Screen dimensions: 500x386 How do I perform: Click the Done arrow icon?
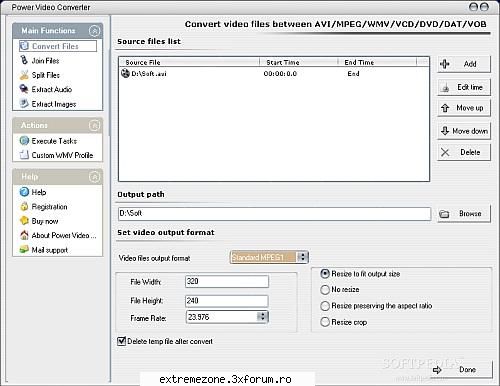coord(437,370)
